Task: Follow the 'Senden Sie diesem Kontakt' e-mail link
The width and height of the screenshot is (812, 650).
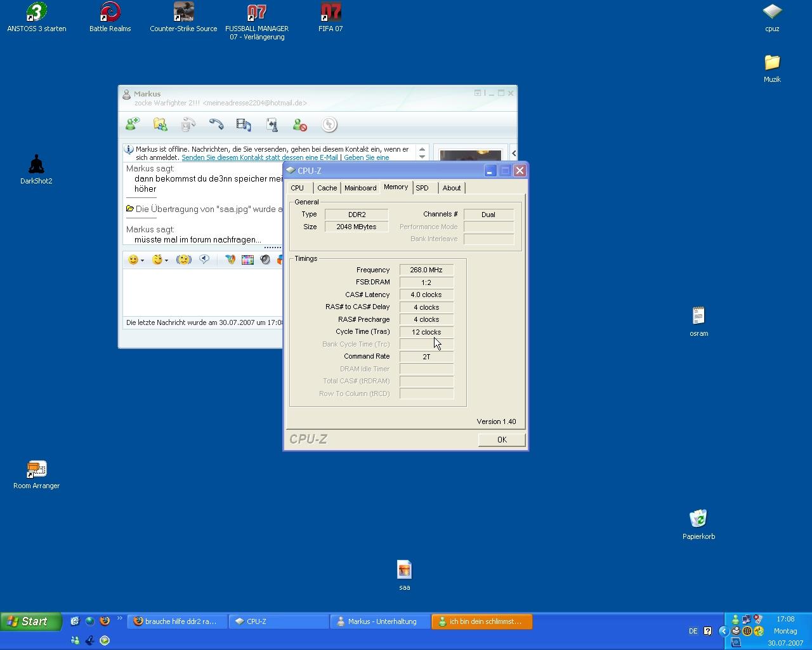Action: coord(259,157)
